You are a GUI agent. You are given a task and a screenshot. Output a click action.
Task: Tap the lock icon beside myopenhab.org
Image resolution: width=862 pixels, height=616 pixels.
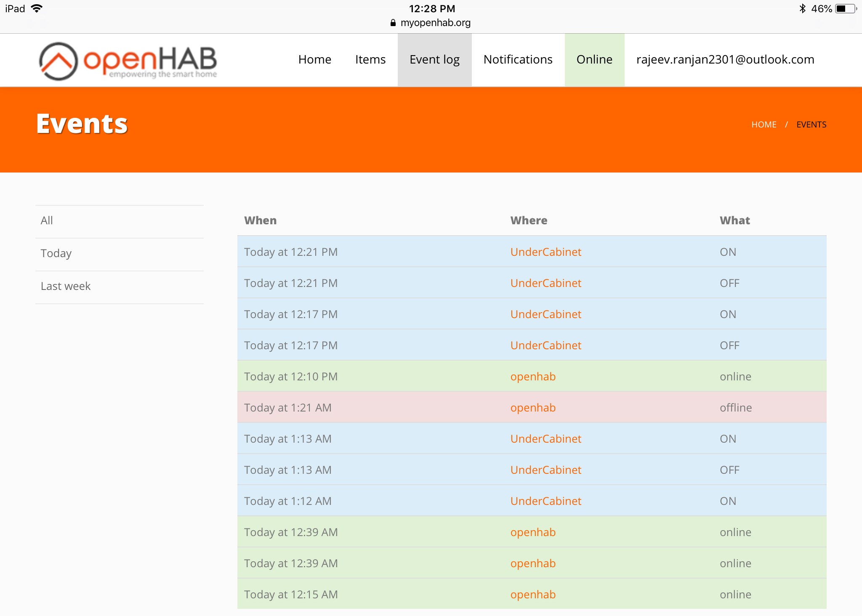tap(393, 23)
